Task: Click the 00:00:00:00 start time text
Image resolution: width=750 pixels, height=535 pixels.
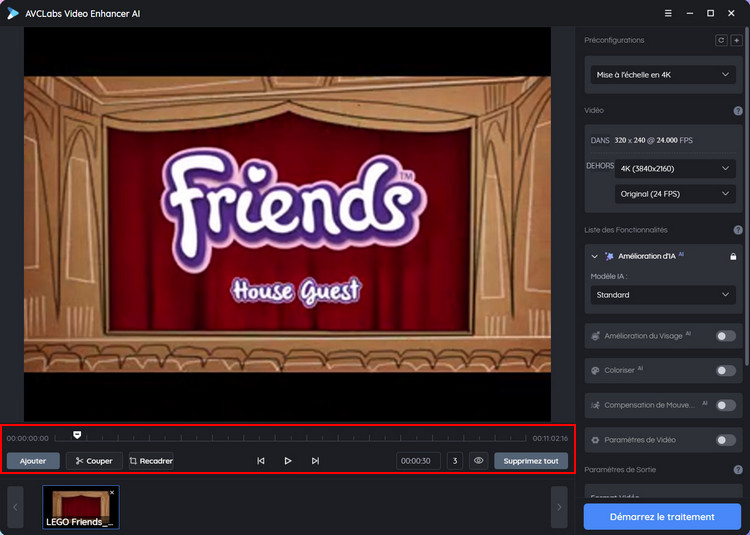Action: 27,438
